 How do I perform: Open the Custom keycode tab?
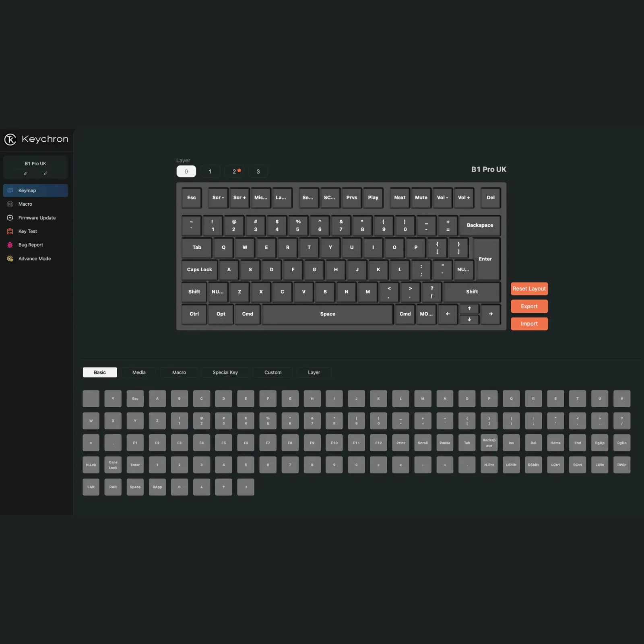point(272,372)
